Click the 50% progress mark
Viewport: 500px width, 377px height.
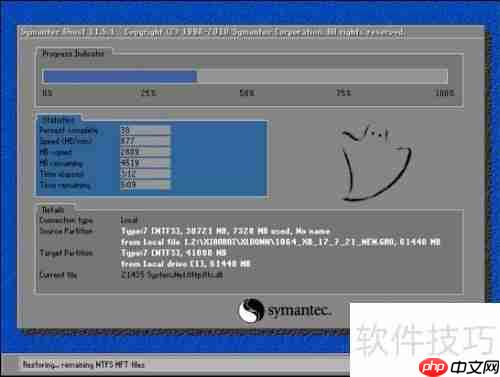[x=247, y=92]
